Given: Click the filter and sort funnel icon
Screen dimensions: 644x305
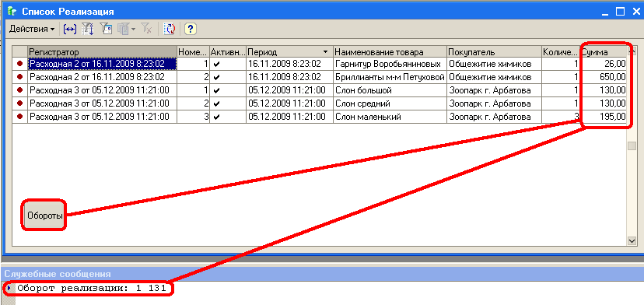Looking at the screenshot, I should coord(87,29).
